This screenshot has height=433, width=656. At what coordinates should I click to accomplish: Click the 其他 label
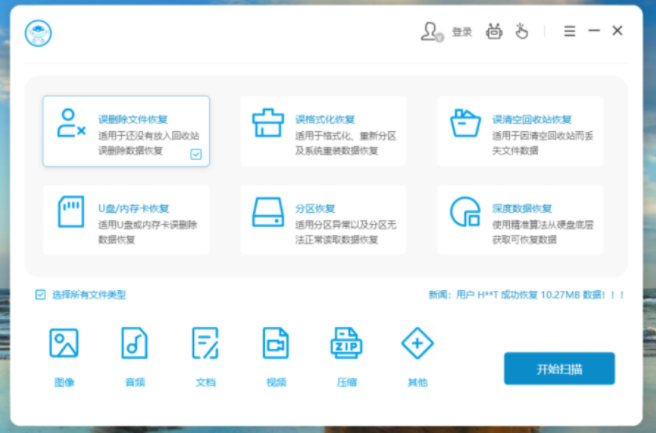point(418,382)
